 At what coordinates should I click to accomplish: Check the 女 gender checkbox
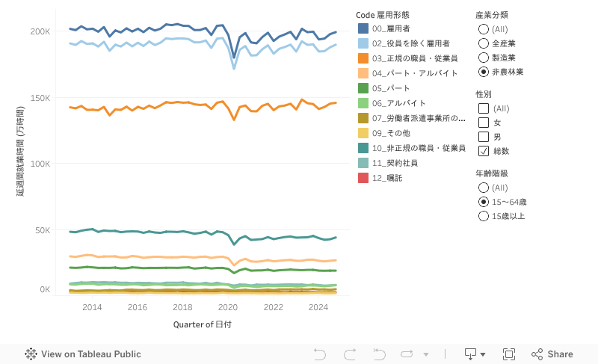pyautogui.click(x=484, y=123)
